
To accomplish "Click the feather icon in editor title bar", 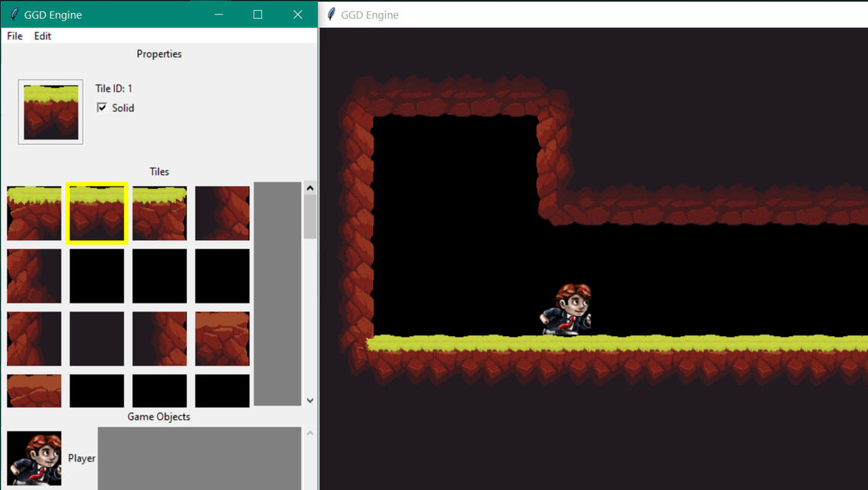I will click(14, 14).
